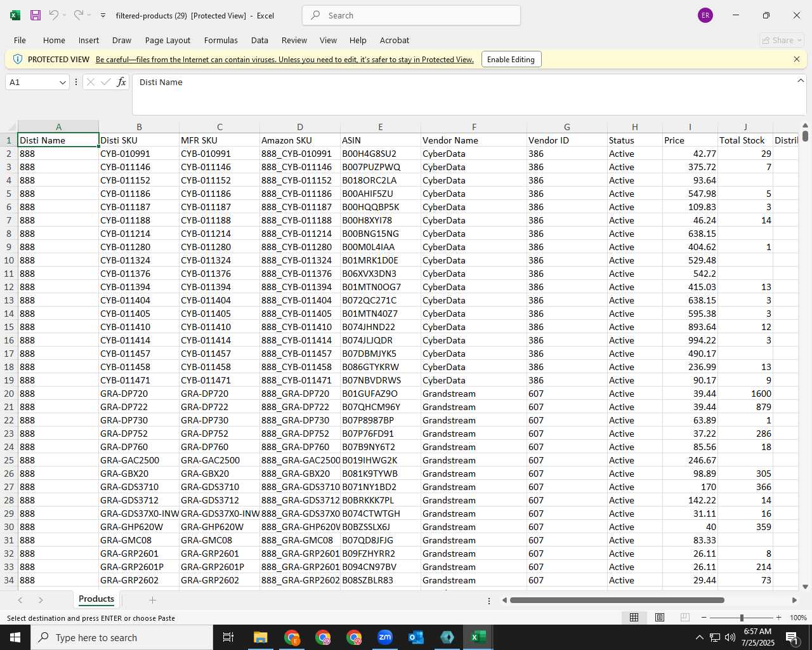Switch to the Data tab

(x=259, y=40)
